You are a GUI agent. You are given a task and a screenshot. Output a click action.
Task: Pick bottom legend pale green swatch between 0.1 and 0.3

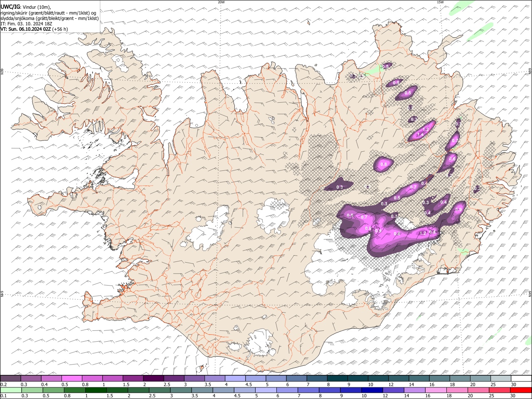[11, 390]
